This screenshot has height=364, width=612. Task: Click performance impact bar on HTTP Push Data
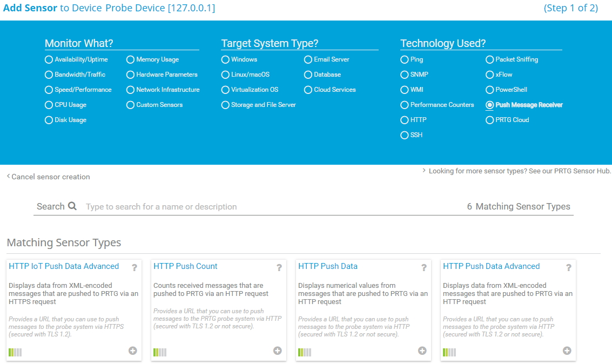[305, 352]
